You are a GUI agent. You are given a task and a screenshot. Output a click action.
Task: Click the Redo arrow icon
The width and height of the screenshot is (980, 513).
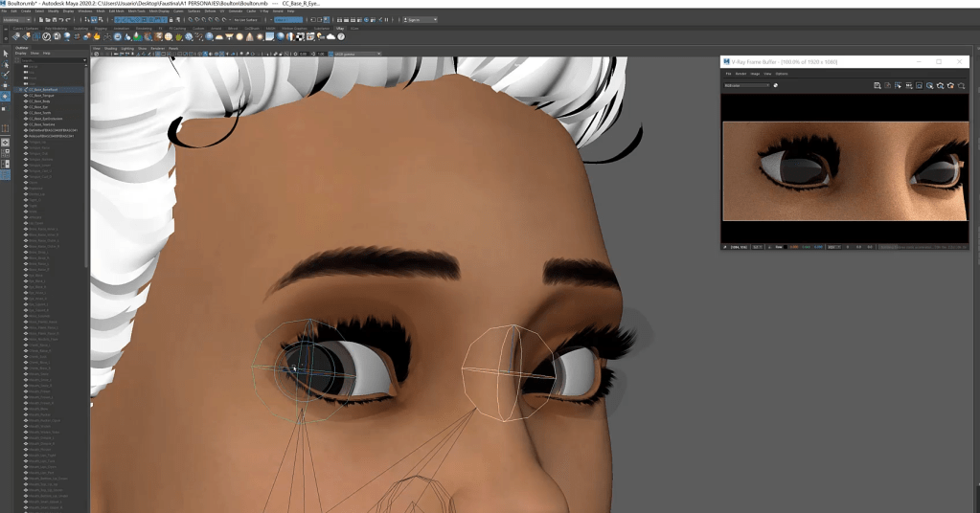(67, 20)
